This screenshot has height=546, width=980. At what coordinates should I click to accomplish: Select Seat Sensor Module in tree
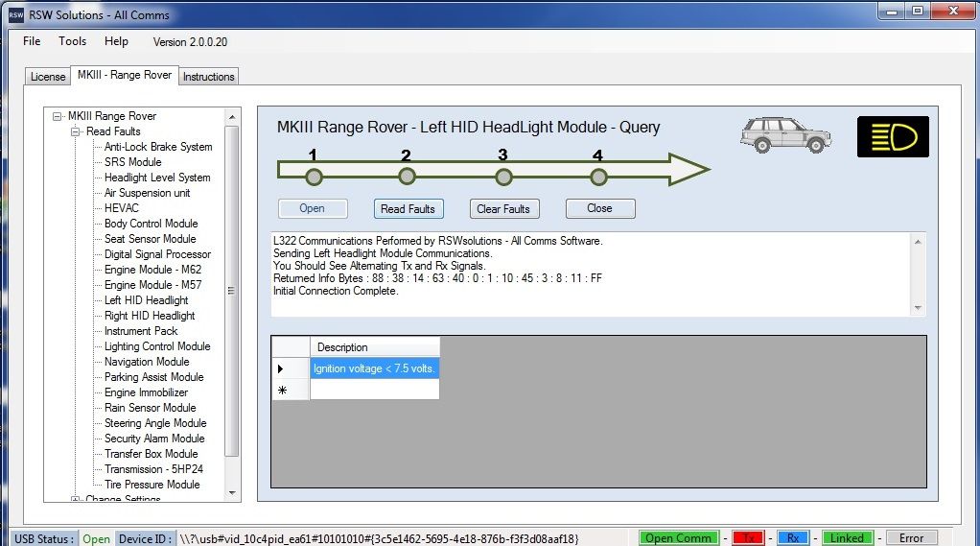tap(150, 239)
